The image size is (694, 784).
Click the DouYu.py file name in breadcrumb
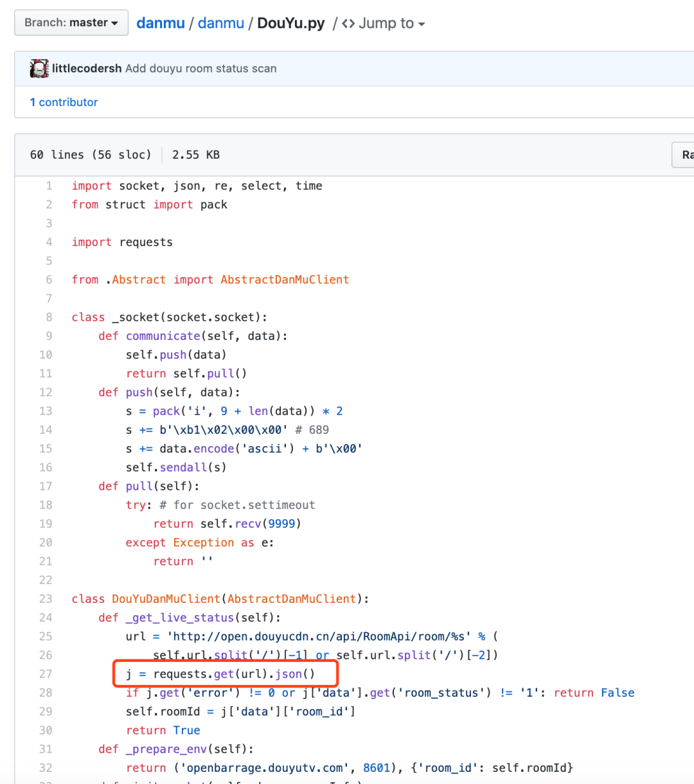[291, 23]
